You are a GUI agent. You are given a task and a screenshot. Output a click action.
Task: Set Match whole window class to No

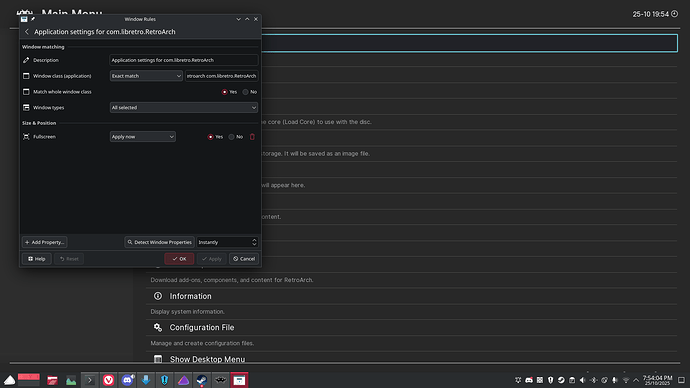tap(246, 92)
